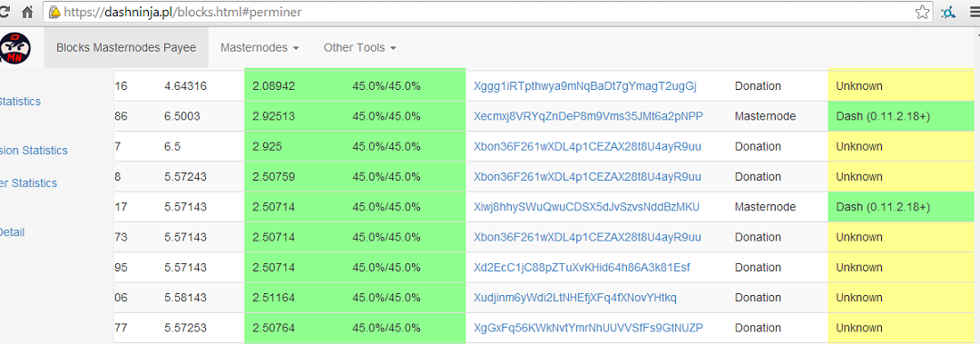Expand the Other Tools dropdown menu
The width and height of the screenshot is (980, 344).
pos(359,47)
